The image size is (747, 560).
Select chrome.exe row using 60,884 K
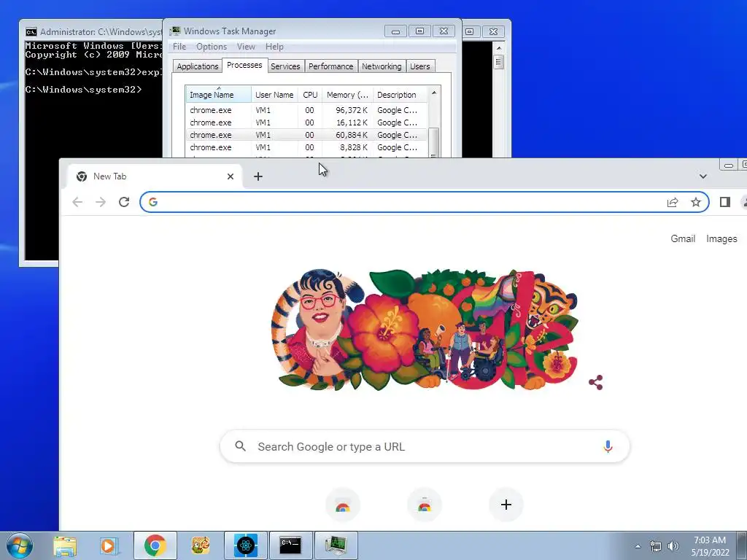point(306,135)
